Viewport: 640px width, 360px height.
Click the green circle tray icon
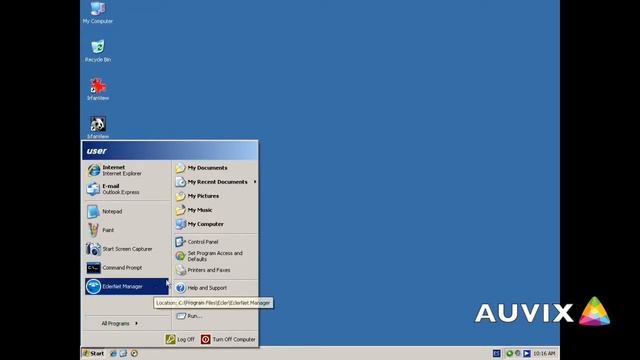509,353
